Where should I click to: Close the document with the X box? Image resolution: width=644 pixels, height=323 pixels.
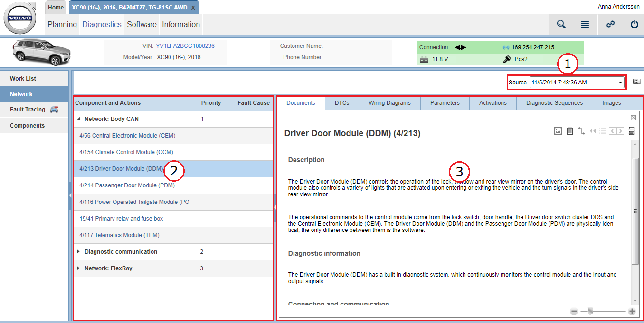click(x=633, y=118)
